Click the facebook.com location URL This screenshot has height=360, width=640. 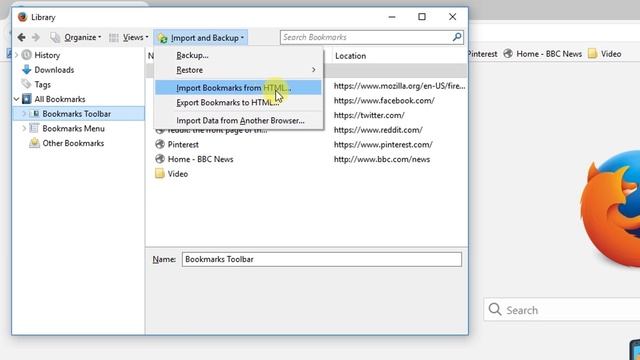coord(384,101)
